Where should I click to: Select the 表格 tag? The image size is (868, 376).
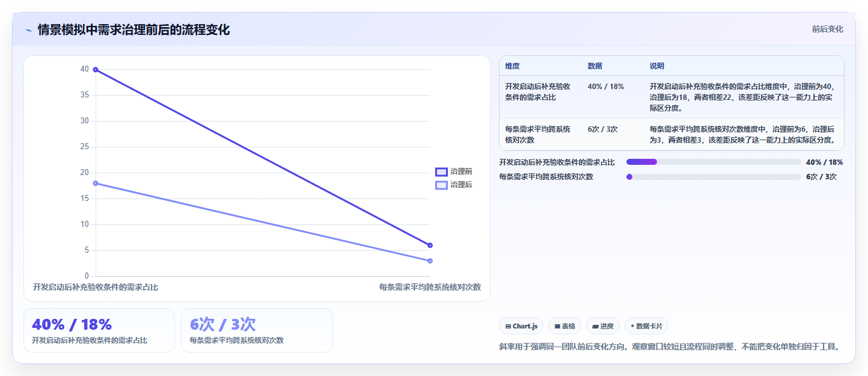pyautogui.click(x=564, y=326)
